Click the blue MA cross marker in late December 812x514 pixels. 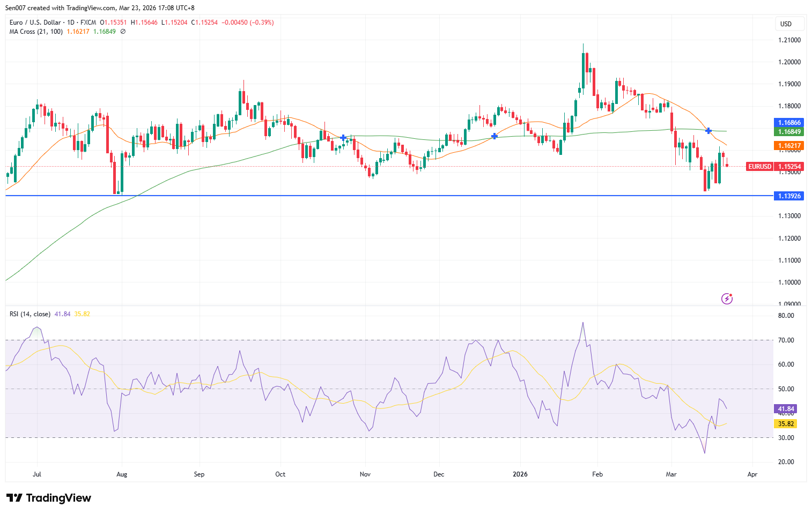pyautogui.click(x=494, y=136)
